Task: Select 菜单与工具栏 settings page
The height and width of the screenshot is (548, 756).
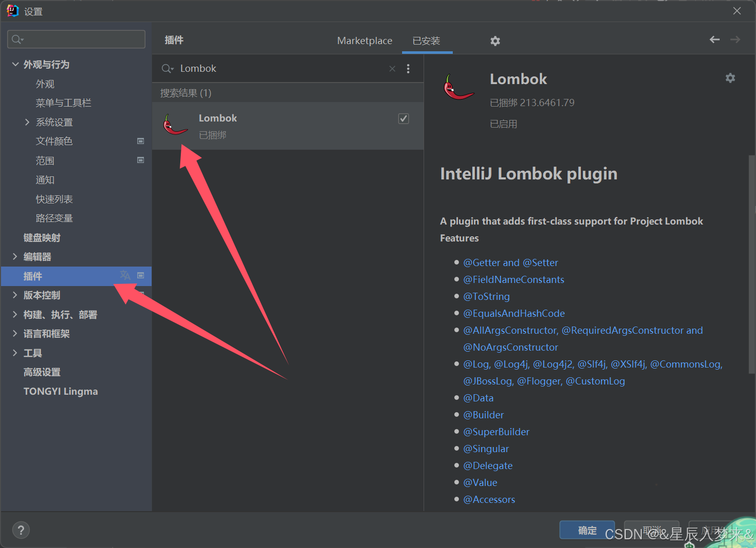Action: click(x=64, y=103)
